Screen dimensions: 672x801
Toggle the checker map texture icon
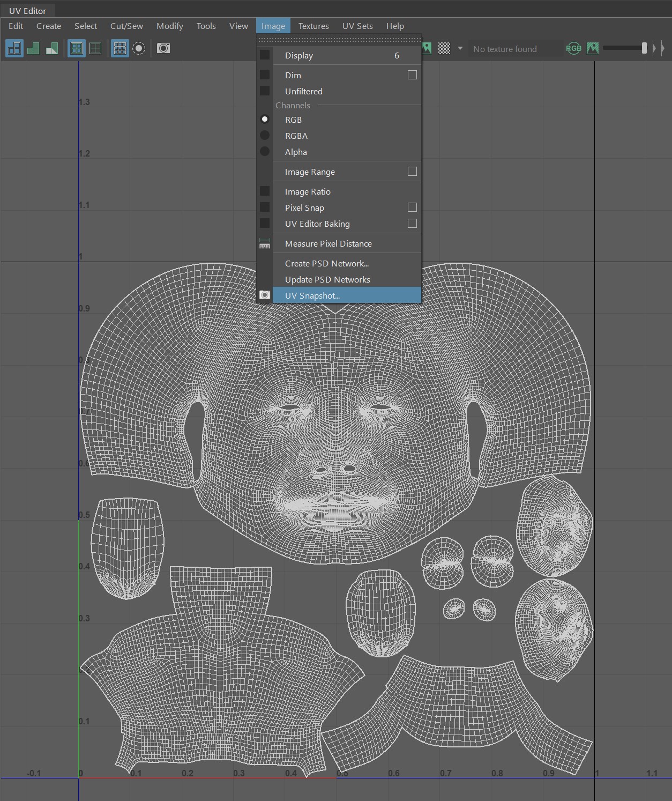coord(444,48)
